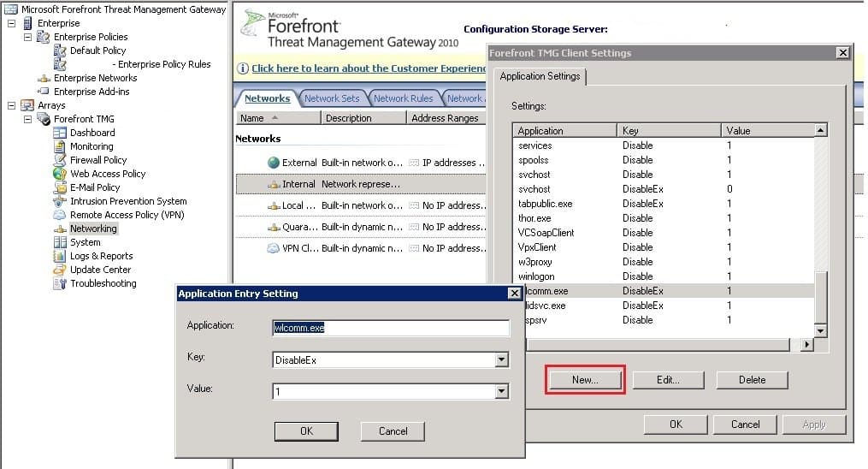868x469 pixels.
Task: Click the Default Policy icon
Action: pyautogui.click(x=60, y=50)
